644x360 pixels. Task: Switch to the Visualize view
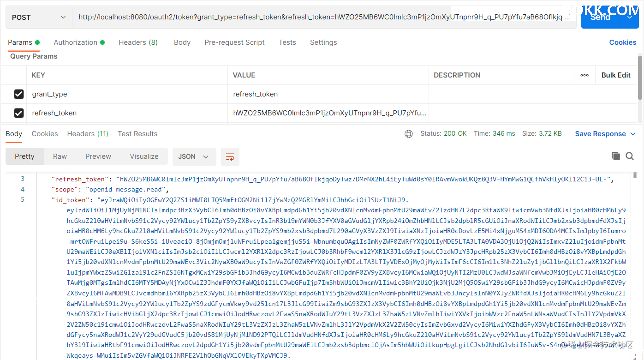click(x=144, y=156)
